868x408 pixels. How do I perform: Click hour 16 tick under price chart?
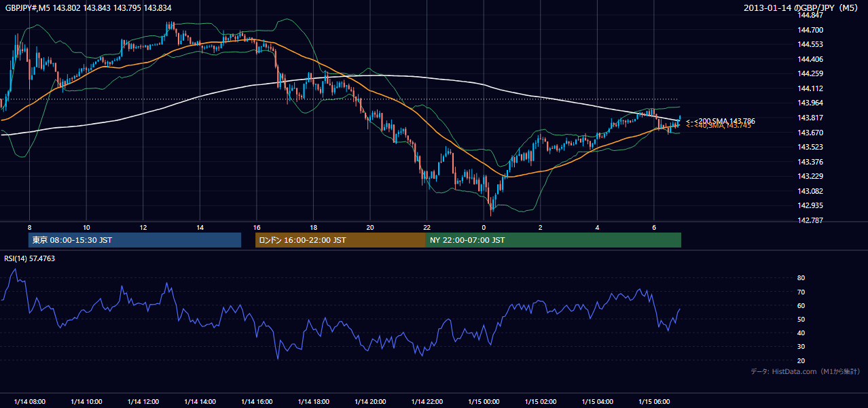coord(257,227)
